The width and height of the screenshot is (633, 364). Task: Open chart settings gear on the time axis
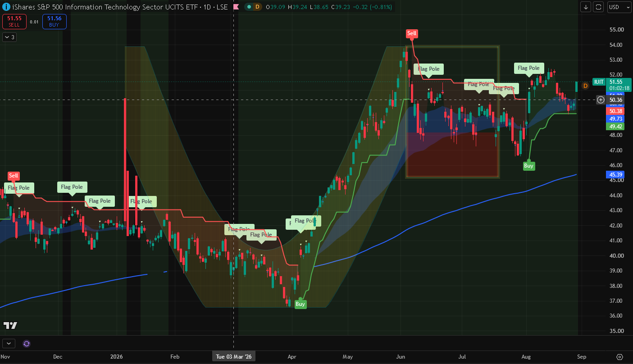pos(619,357)
